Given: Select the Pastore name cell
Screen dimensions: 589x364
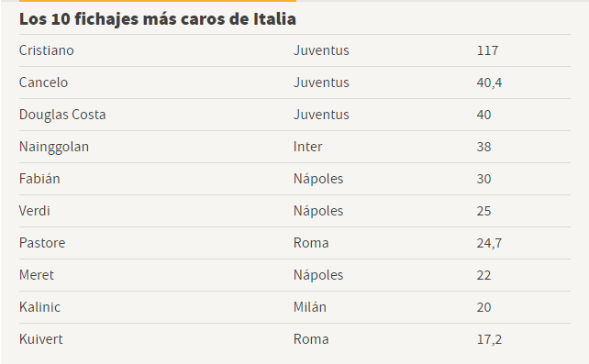Looking at the screenshot, I should tap(42, 243).
